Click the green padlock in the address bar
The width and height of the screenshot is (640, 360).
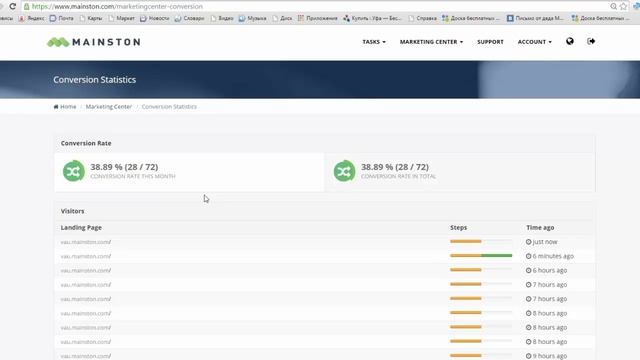(27, 7)
